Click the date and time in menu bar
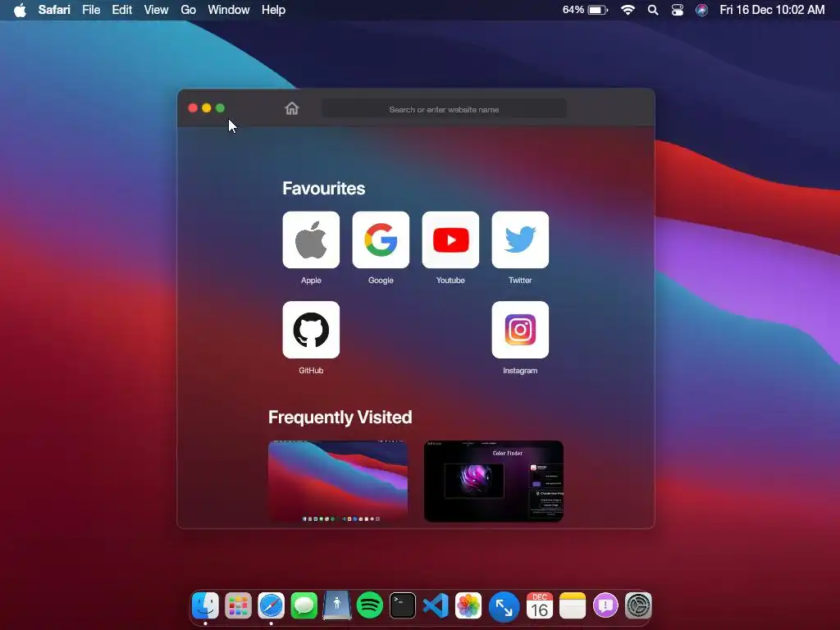 pyautogui.click(x=772, y=10)
